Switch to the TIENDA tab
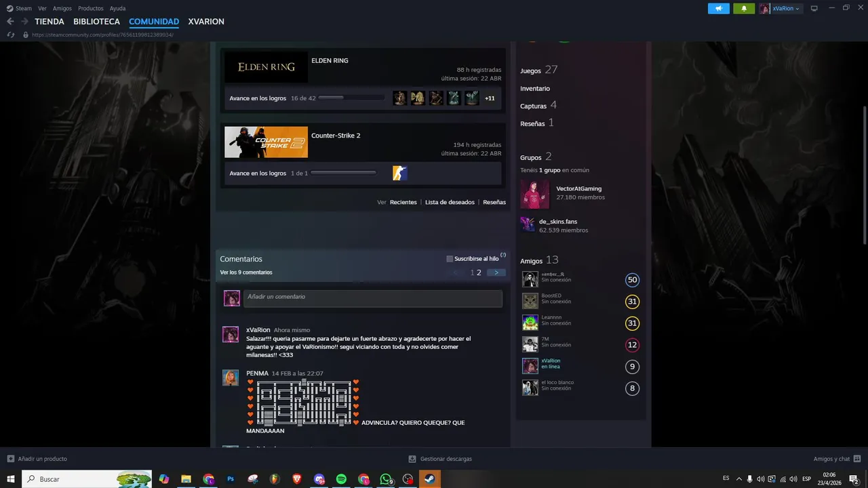 pyautogui.click(x=50, y=22)
